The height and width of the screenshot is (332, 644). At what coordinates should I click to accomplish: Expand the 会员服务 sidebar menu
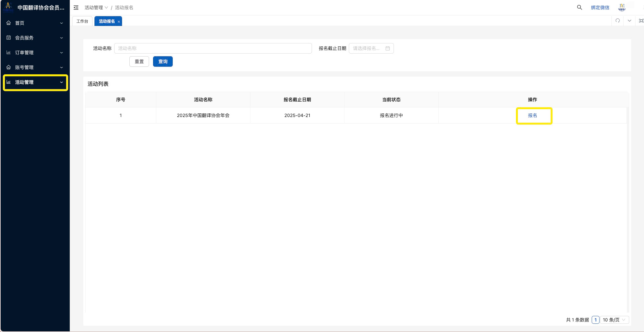click(x=35, y=38)
